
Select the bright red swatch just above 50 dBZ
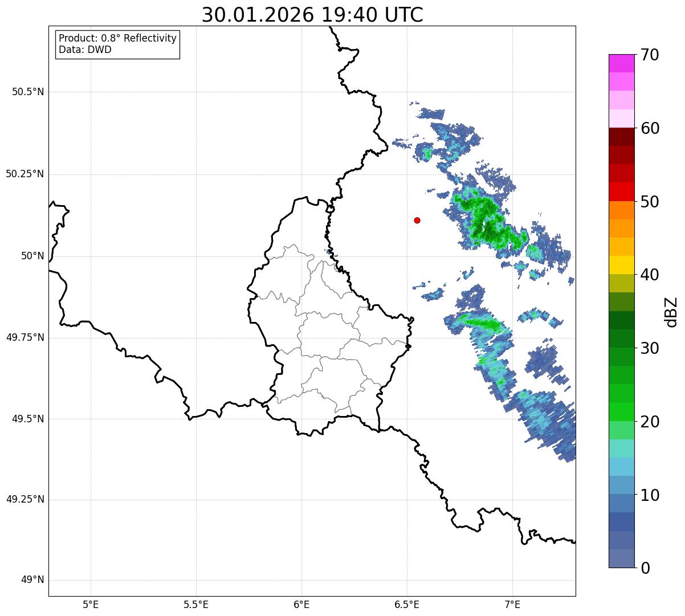point(622,192)
